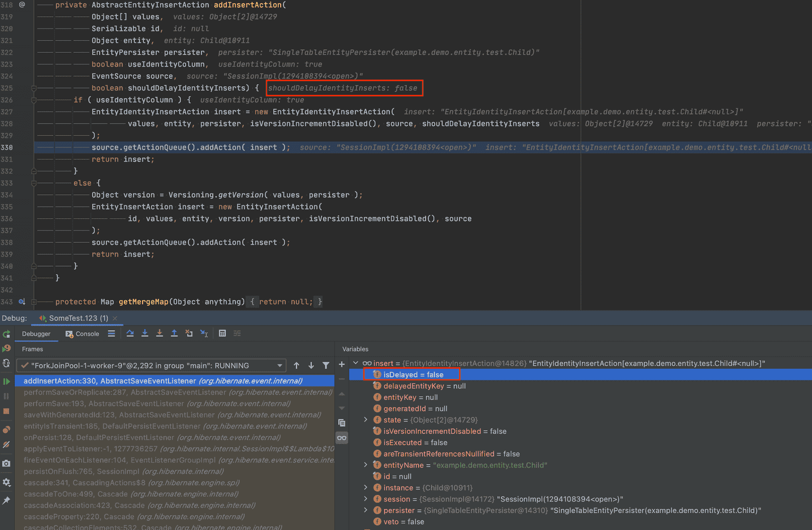Click the frames filter icon
Image resolution: width=812 pixels, height=530 pixels.
click(326, 365)
